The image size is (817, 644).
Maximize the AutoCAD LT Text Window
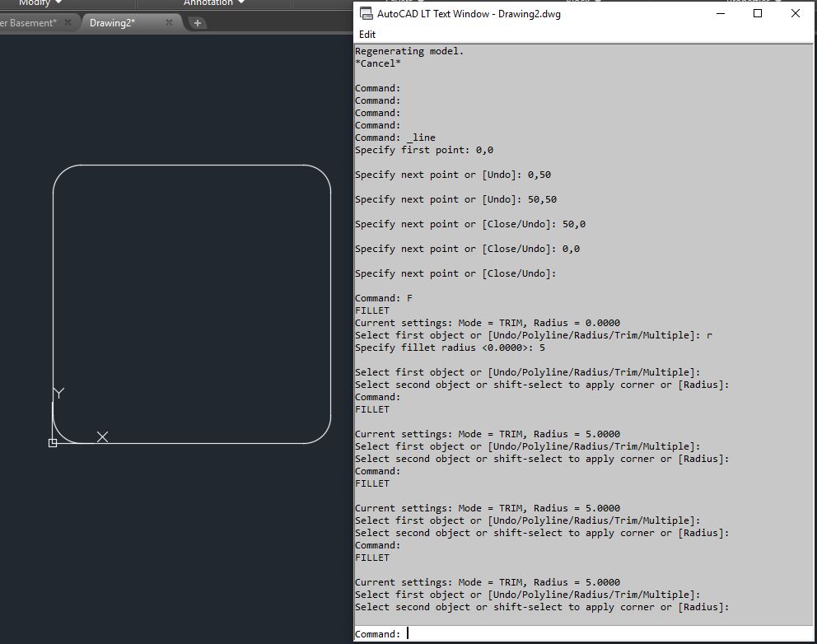[758, 13]
